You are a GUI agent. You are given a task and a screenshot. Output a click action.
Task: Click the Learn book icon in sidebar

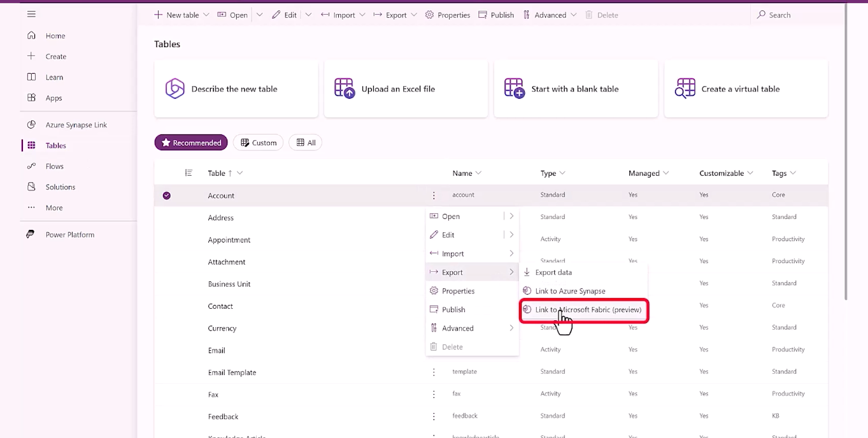tap(31, 77)
